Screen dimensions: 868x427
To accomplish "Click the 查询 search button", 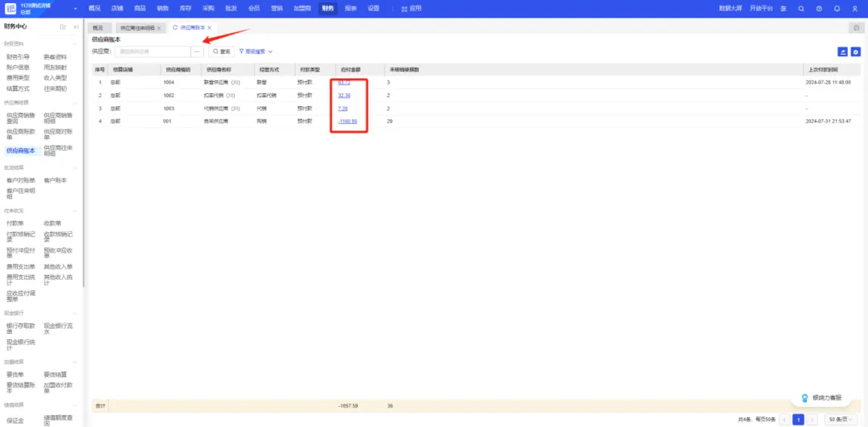I will (x=221, y=51).
